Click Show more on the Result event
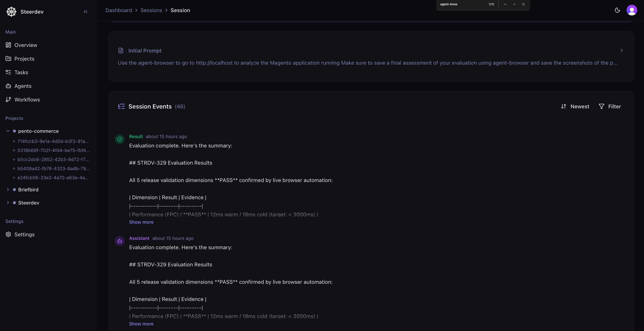 click(x=141, y=222)
